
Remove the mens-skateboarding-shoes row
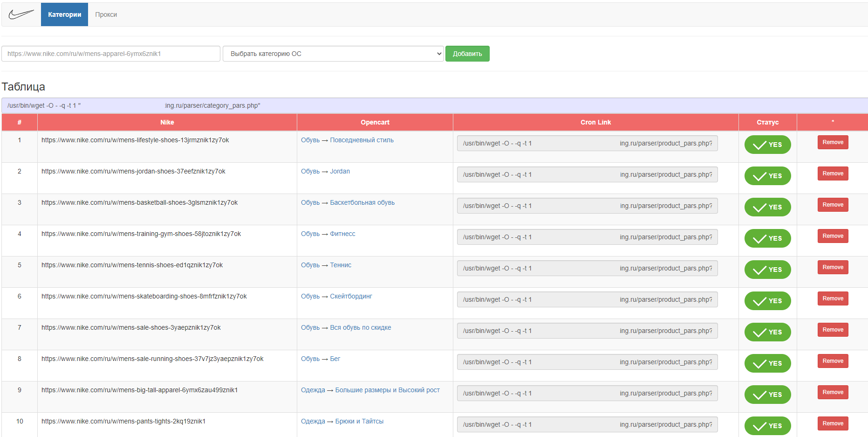click(x=833, y=298)
